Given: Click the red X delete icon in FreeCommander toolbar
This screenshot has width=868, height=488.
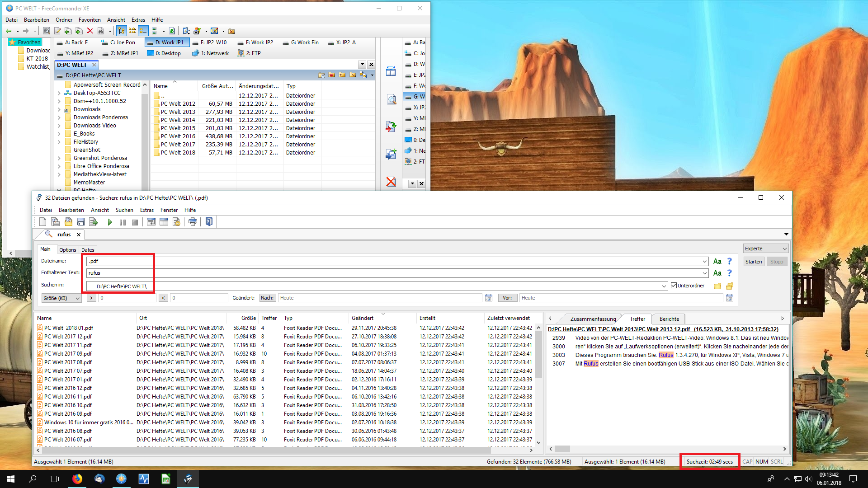Looking at the screenshot, I should point(90,31).
